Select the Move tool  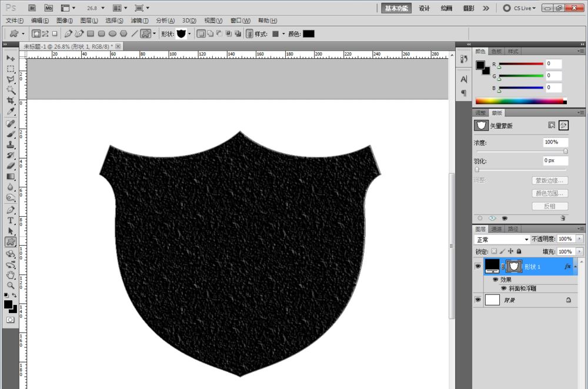pos(11,58)
